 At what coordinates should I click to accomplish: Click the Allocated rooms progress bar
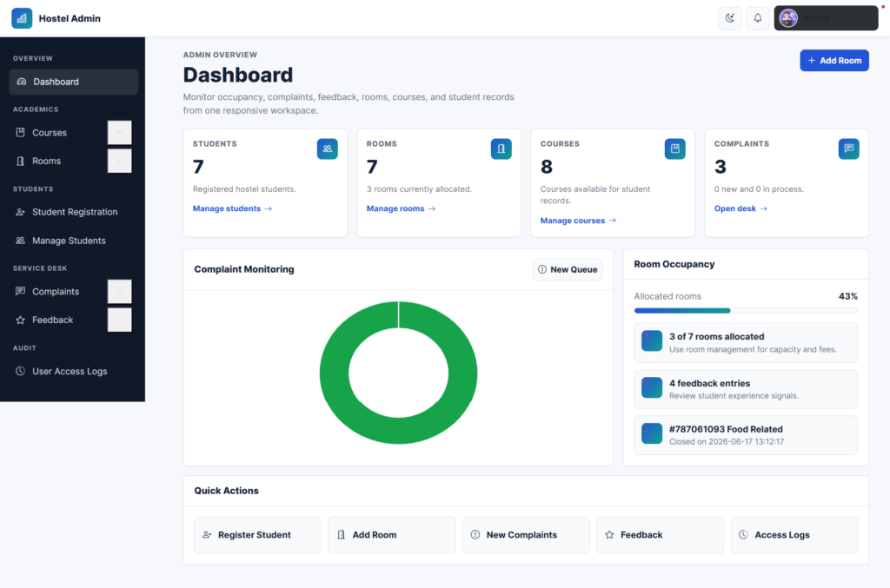pos(746,311)
